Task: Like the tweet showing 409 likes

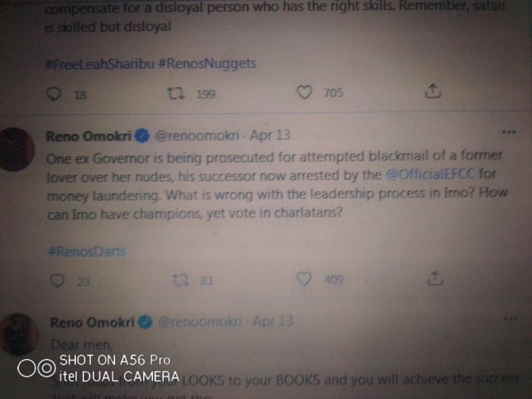Action: point(304,280)
